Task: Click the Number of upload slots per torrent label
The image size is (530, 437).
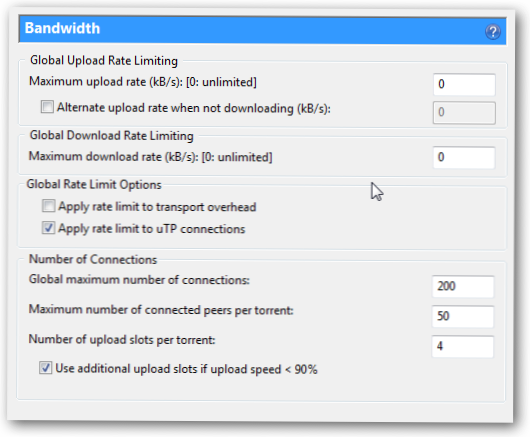Action: coord(122,340)
